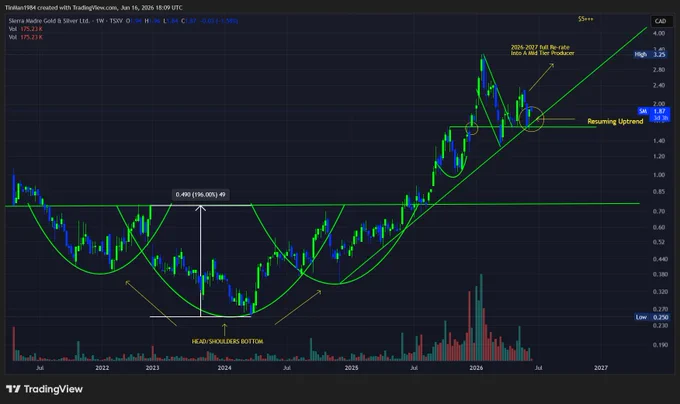Click the 0.70 price axis label
Screen dimensions: 680x404
pyautogui.click(x=659, y=212)
